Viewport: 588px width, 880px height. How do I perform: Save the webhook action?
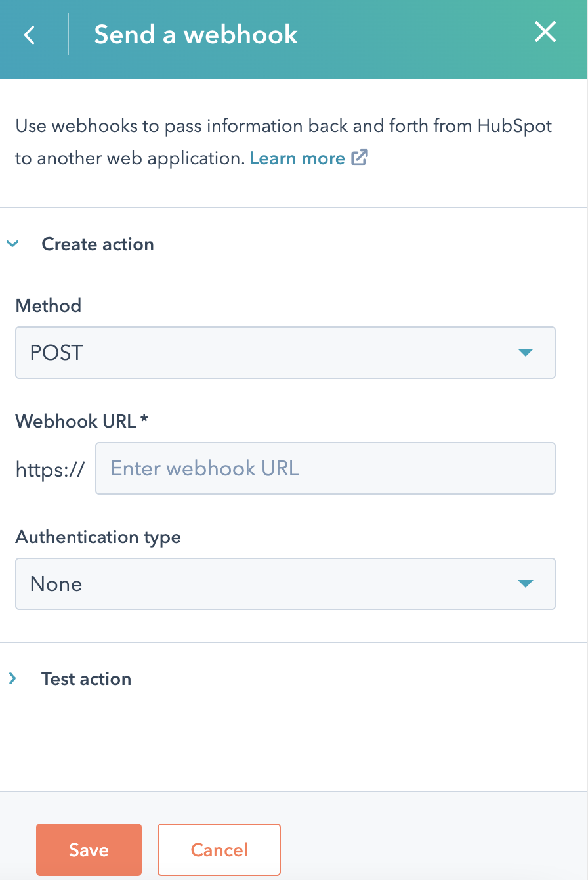[89, 850]
